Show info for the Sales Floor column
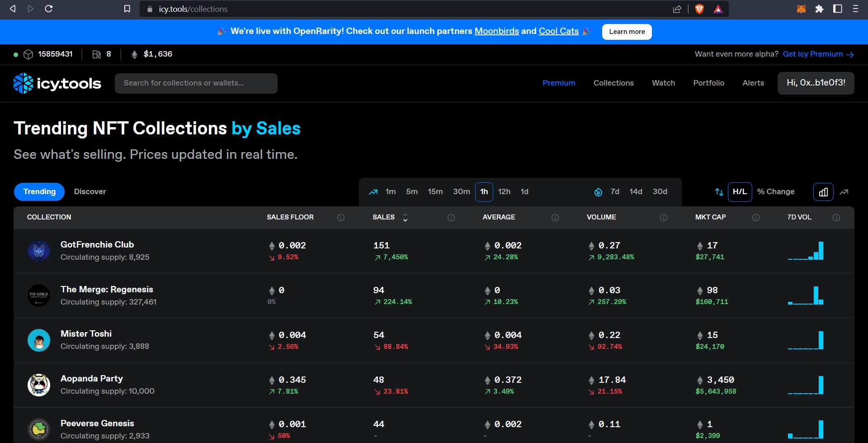 341,218
